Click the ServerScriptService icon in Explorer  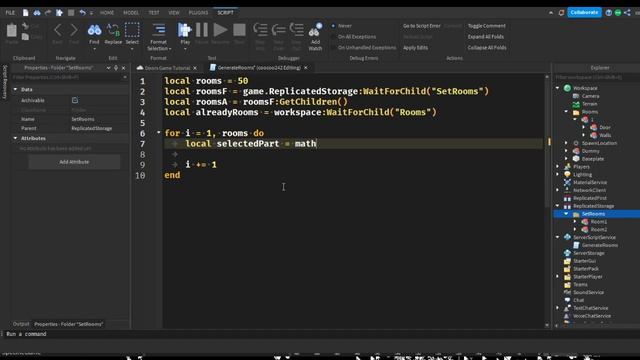[x=567, y=237]
